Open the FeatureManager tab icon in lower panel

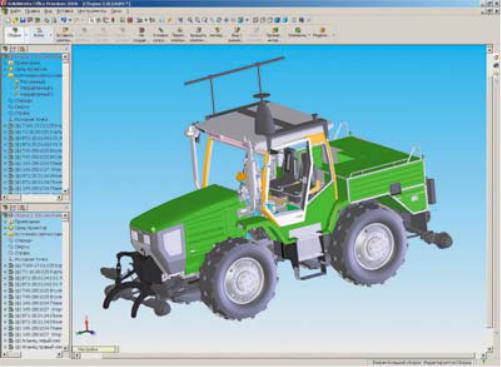tap(5, 208)
